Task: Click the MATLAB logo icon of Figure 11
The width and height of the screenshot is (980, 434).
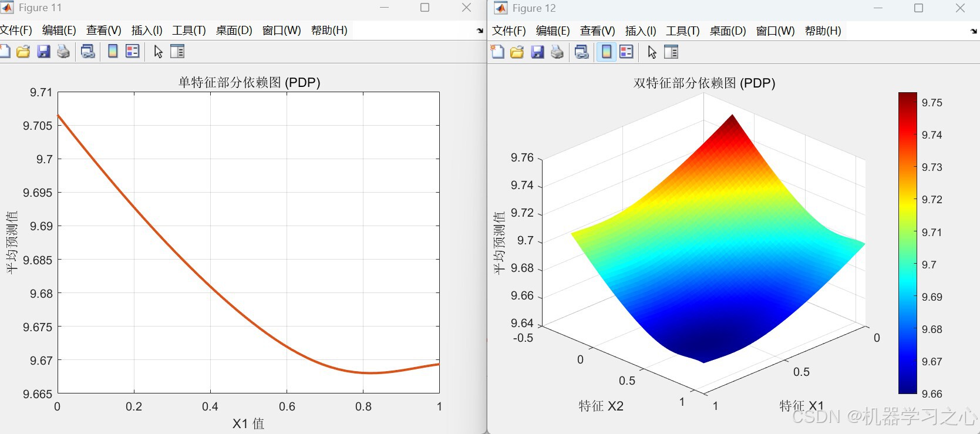Action: click(6, 8)
